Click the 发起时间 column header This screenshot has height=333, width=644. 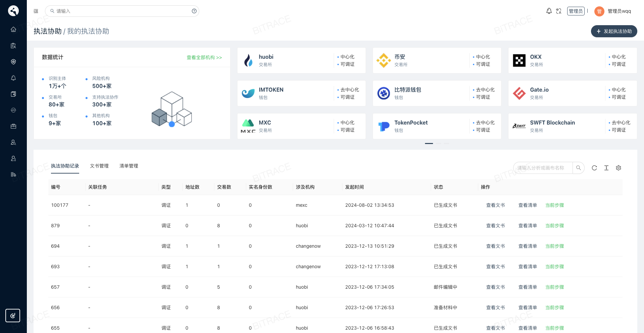355,187
